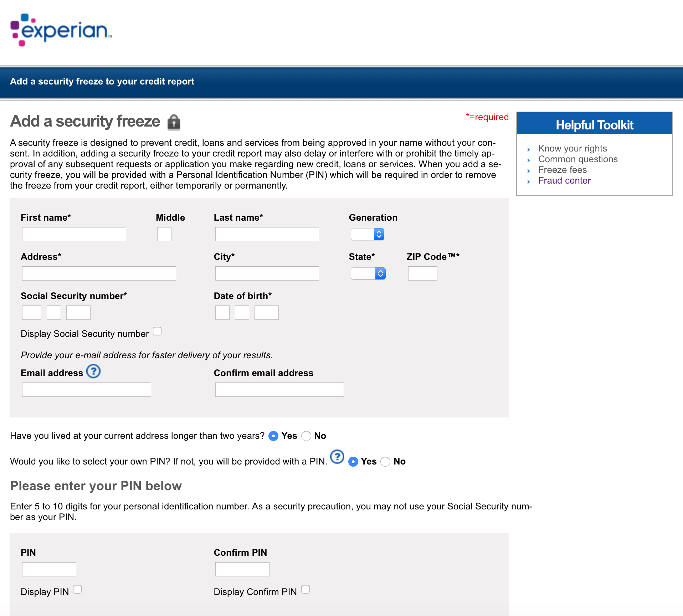
Task: Click the arrow bullet beside Know your rights
Action: 528,149
